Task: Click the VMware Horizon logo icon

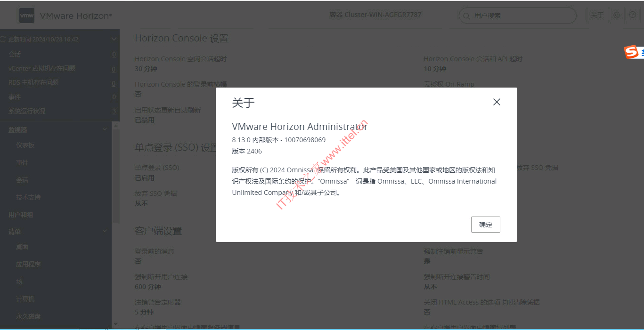Action: [x=27, y=16]
